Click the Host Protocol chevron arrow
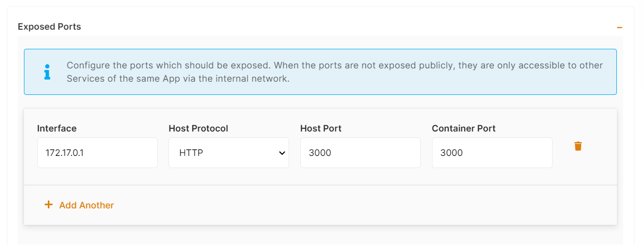The width and height of the screenshot is (644, 245). pyautogui.click(x=282, y=153)
